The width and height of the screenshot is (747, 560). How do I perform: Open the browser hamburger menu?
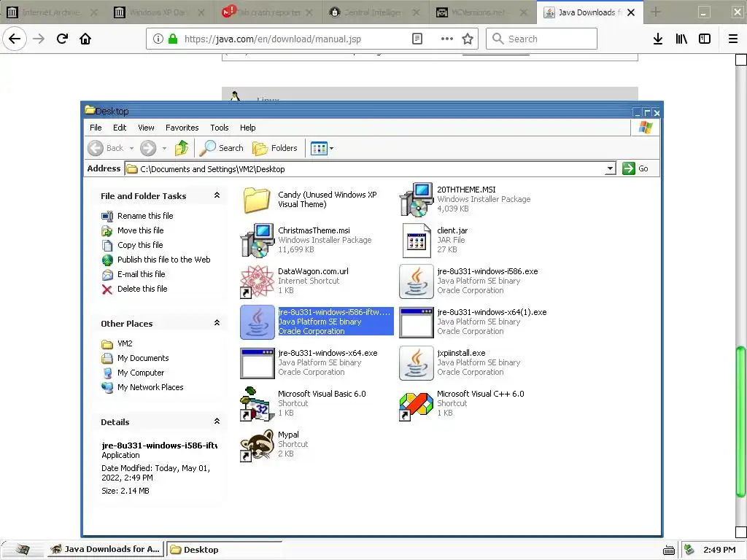point(733,39)
